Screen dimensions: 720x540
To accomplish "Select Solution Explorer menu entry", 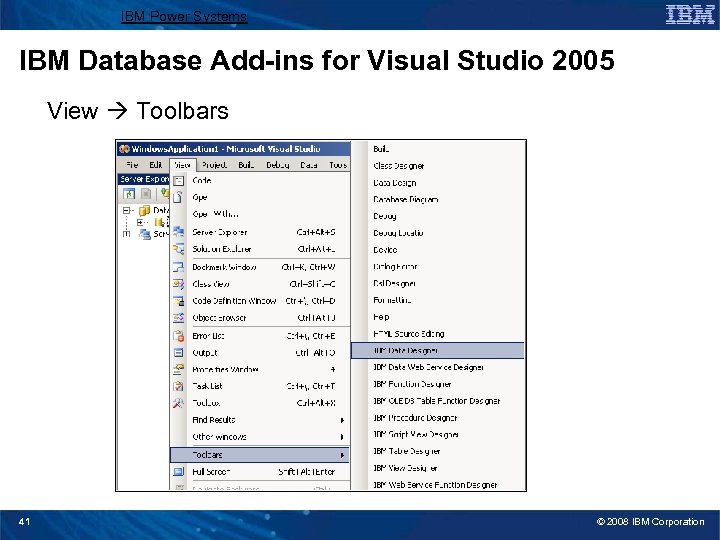I will 260,249.
